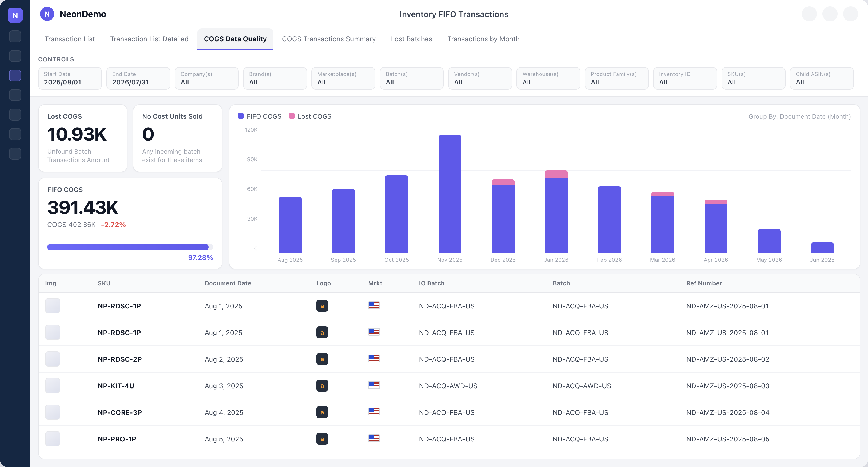
Task: Select the COGS Data Quality tab
Action: [235, 39]
